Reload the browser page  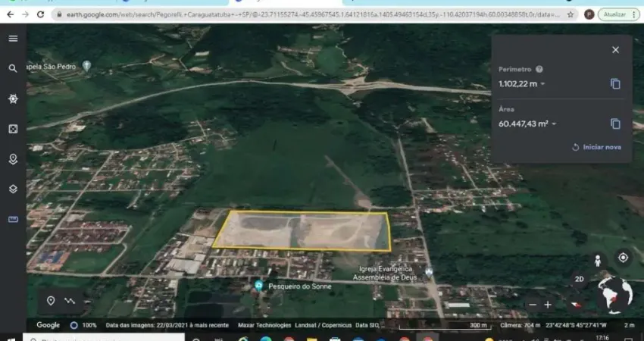pyautogui.click(x=40, y=14)
